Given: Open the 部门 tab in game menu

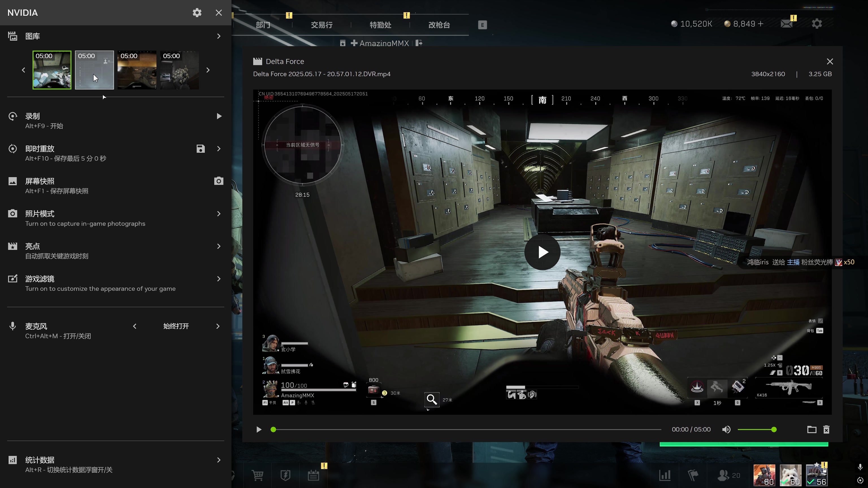Looking at the screenshot, I should pyautogui.click(x=263, y=25).
